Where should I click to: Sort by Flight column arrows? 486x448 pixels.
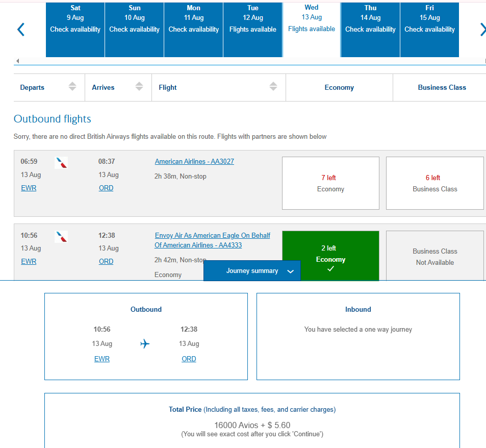click(273, 87)
